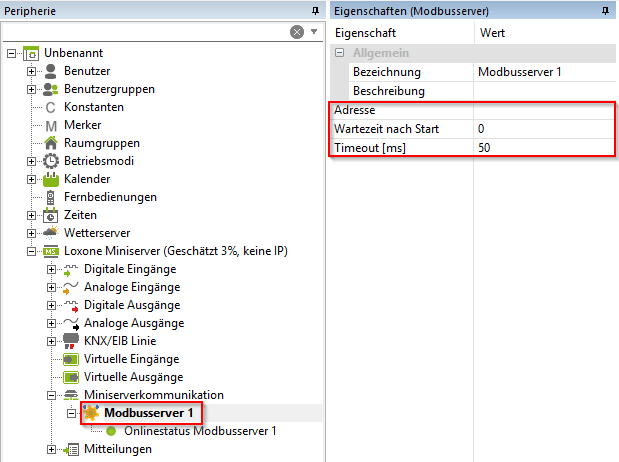The image size is (619, 462).
Task: Click the Digitale Ausgänge icon
Action: coord(71,306)
